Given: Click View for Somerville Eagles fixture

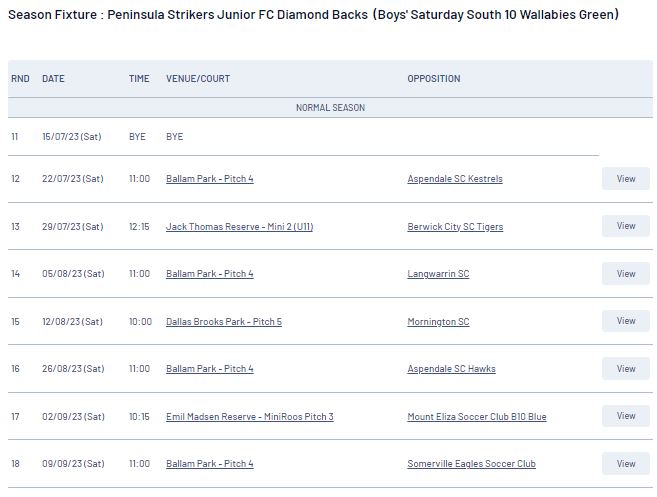Looking at the screenshot, I should click(626, 463).
